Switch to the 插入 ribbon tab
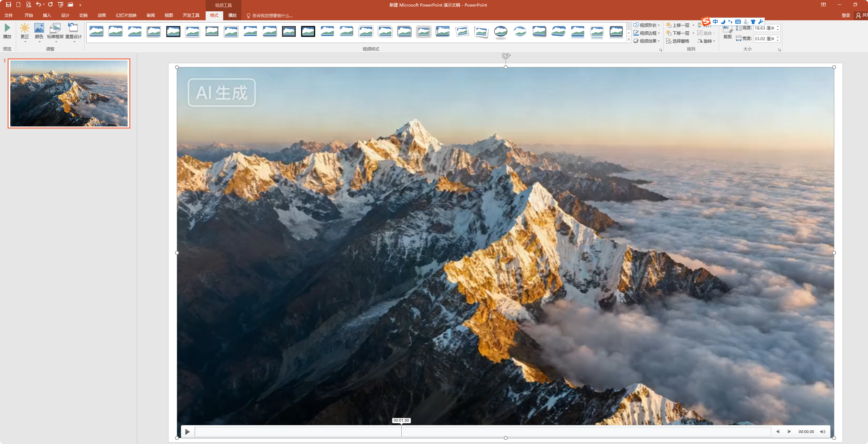The image size is (868, 444). click(47, 15)
